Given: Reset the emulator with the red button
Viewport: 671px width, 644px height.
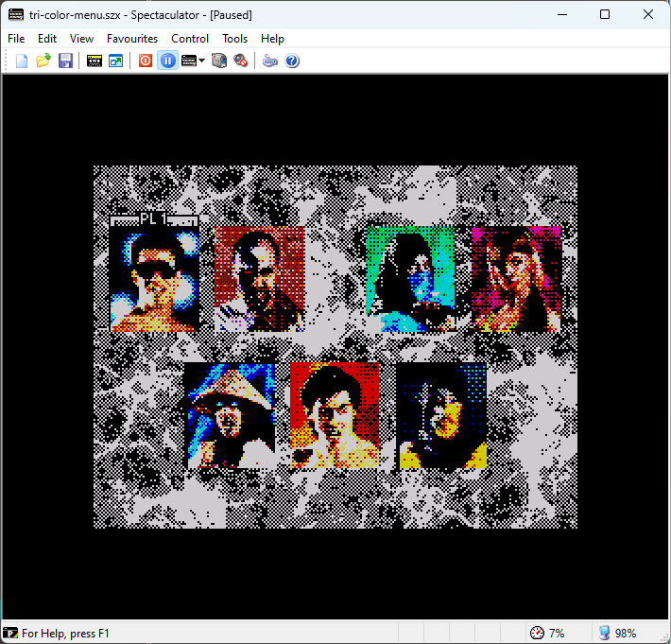Looking at the screenshot, I should pyautogui.click(x=146, y=61).
